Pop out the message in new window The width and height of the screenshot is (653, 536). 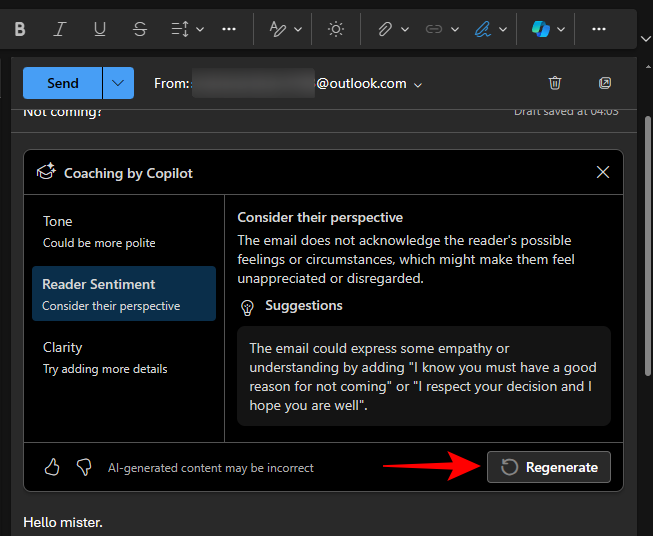tap(605, 83)
